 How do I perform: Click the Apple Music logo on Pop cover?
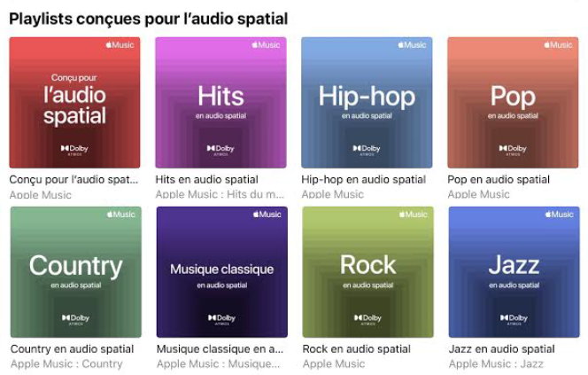(x=558, y=44)
